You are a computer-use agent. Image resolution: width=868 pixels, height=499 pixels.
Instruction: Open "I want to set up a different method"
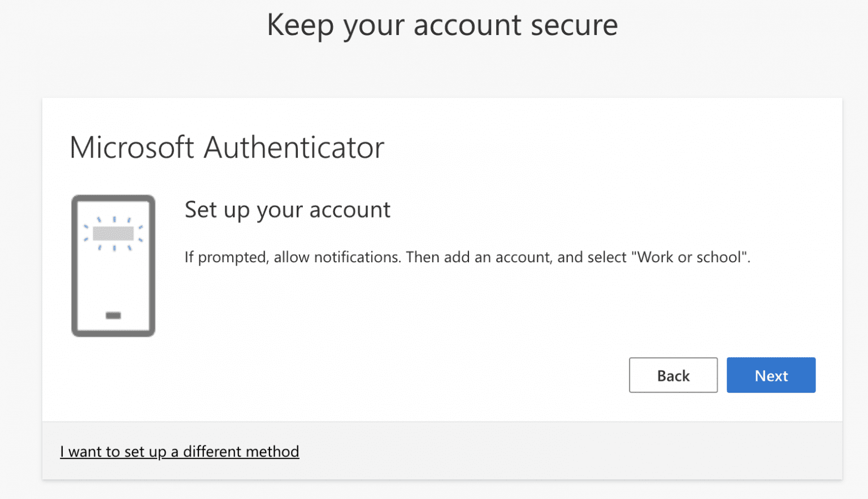(179, 452)
